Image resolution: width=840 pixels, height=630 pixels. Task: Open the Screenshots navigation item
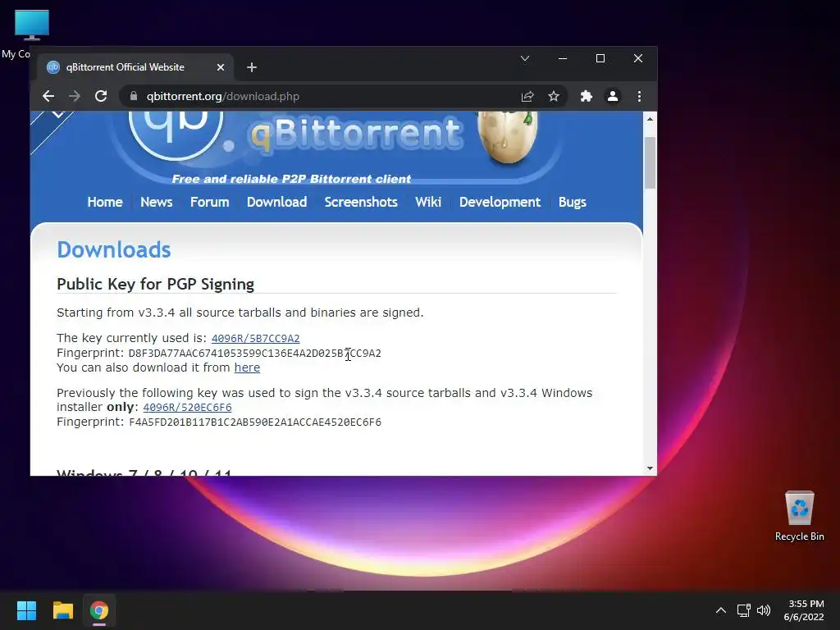click(x=361, y=202)
